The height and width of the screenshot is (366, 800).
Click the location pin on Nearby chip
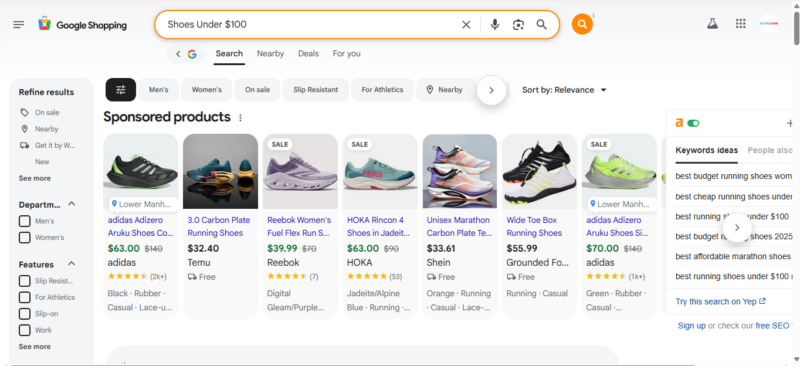point(430,90)
